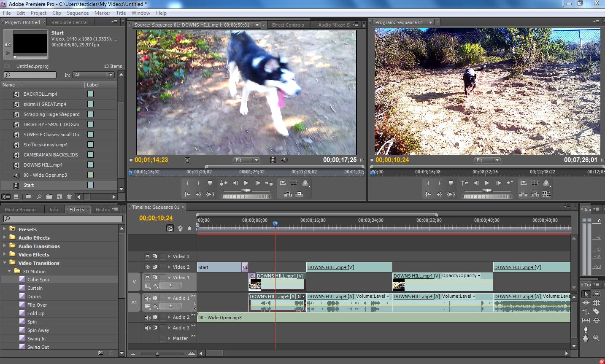Toggle track lock box for Audio 2
This screenshot has width=605, height=364.
click(163, 317)
